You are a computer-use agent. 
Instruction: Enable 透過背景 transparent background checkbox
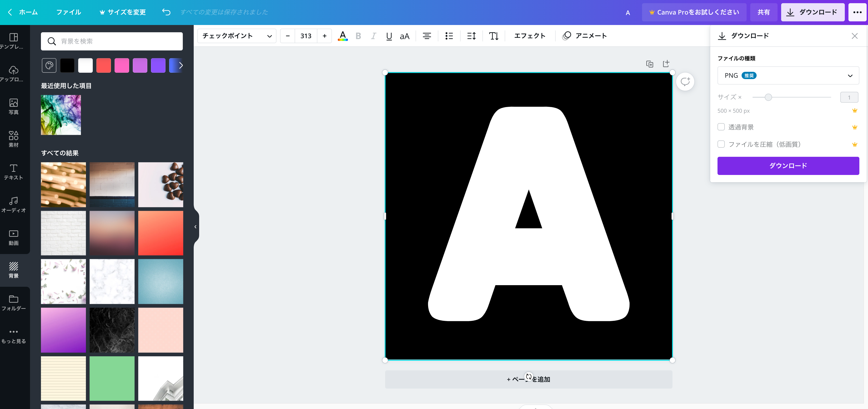click(721, 127)
